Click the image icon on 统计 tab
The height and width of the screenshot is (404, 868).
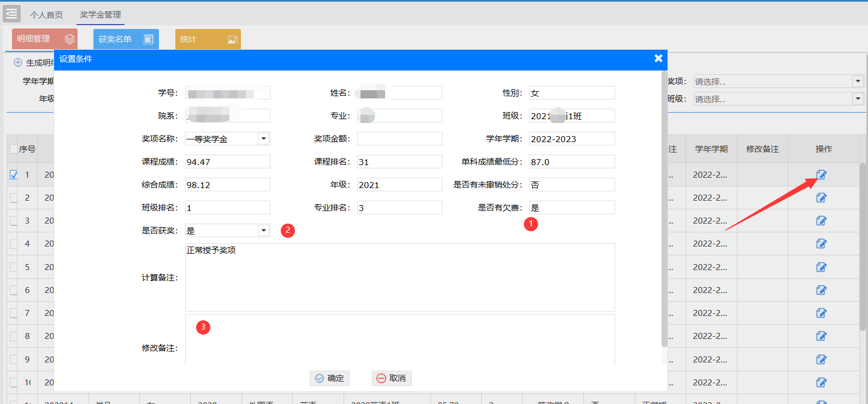tap(233, 39)
